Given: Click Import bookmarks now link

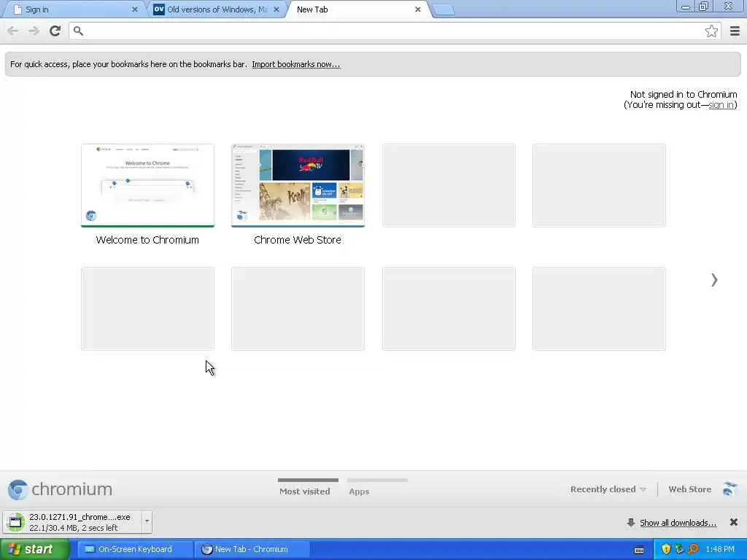Looking at the screenshot, I should pos(296,64).
